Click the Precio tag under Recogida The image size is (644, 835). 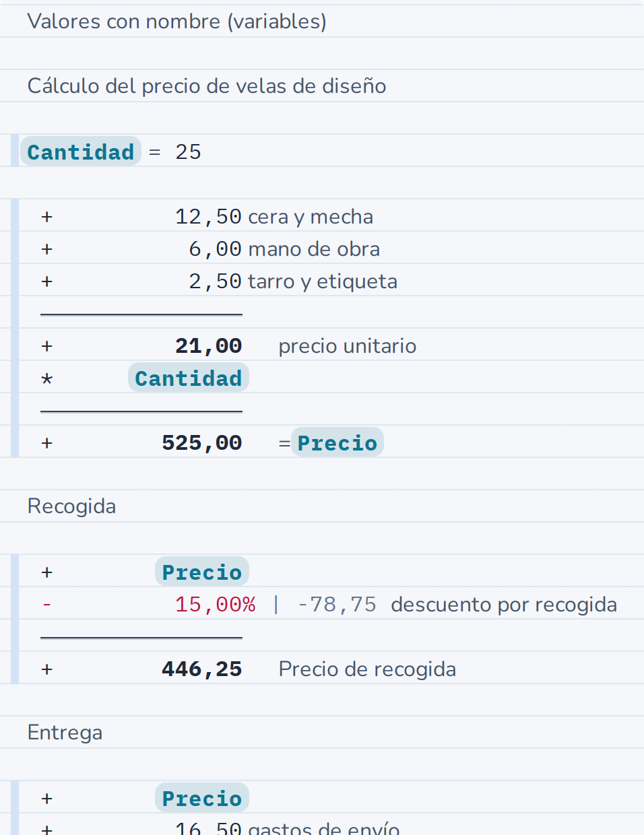click(x=202, y=572)
